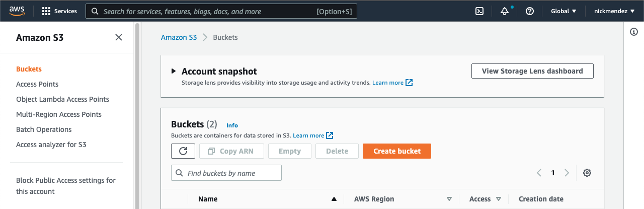Open Multi-Region Access Points
The width and height of the screenshot is (644, 209).
pyautogui.click(x=59, y=114)
